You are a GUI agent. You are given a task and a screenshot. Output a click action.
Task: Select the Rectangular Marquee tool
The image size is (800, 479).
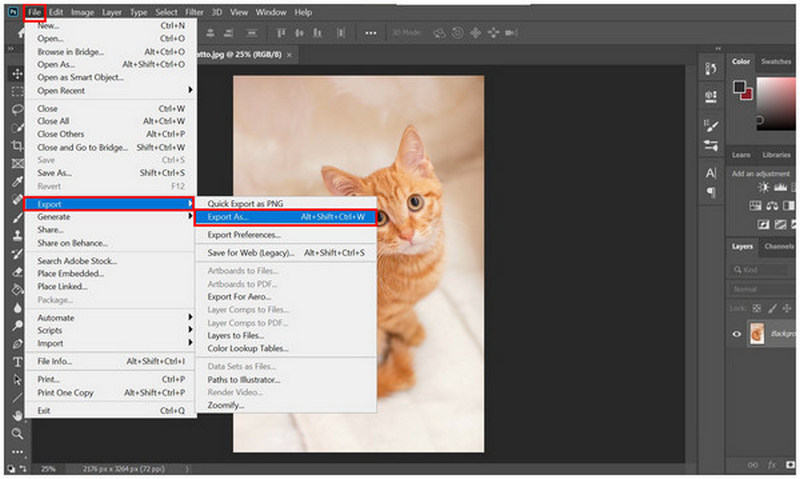17,91
